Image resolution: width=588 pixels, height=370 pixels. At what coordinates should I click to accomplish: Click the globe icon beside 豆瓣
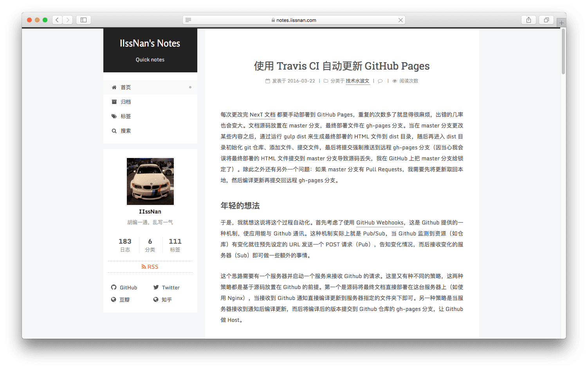(x=114, y=300)
